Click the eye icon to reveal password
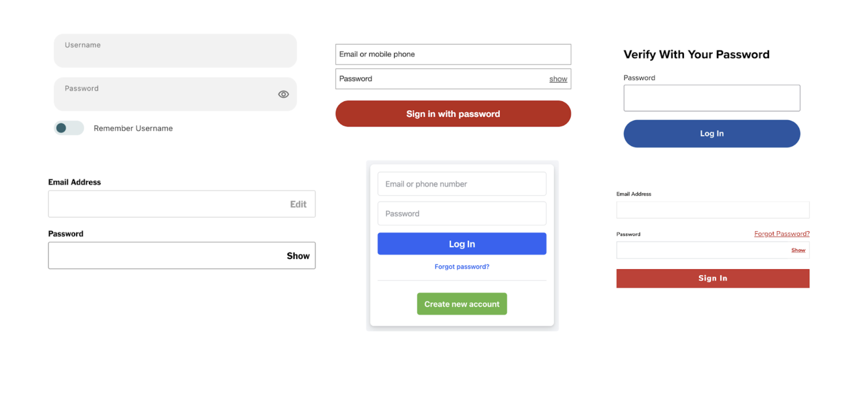 pyautogui.click(x=283, y=94)
